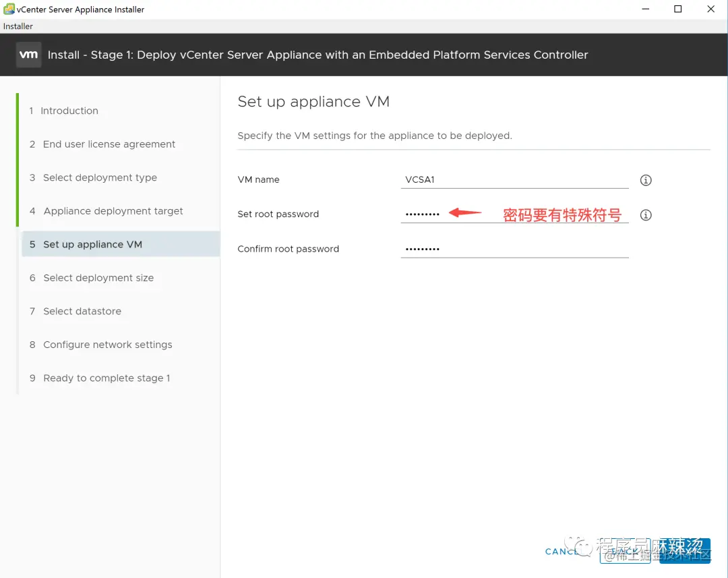Click step 6 Select deployment size
The width and height of the screenshot is (728, 578).
92,278
